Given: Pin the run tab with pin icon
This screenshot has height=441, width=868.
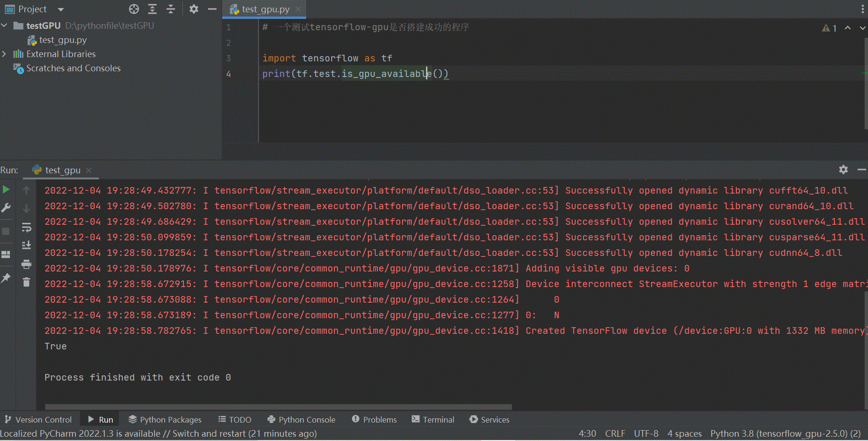Looking at the screenshot, I should click(6, 278).
